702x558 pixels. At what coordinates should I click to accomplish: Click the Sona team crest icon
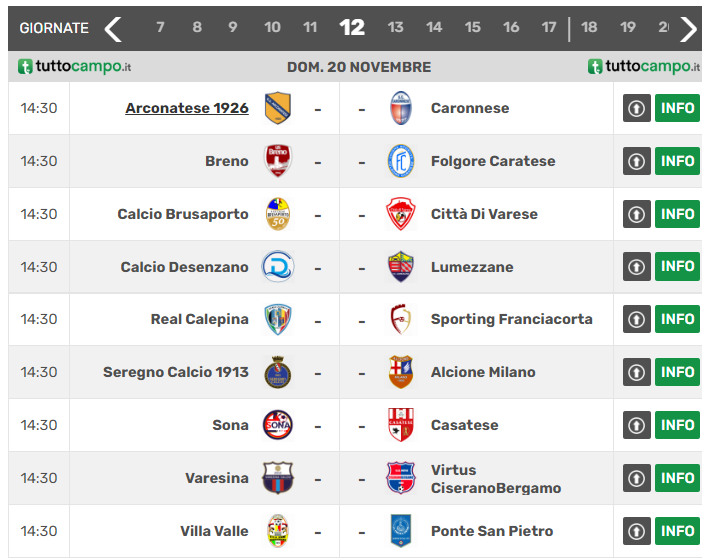point(277,425)
